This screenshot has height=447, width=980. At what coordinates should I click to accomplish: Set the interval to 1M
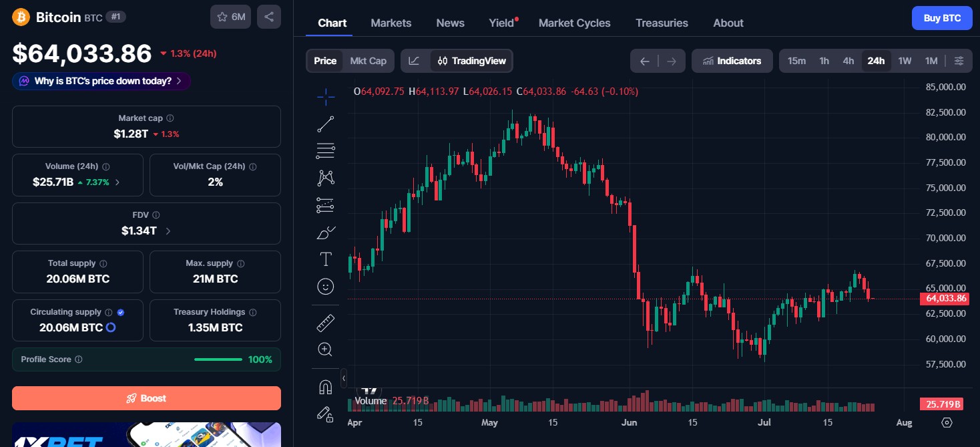coord(931,61)
